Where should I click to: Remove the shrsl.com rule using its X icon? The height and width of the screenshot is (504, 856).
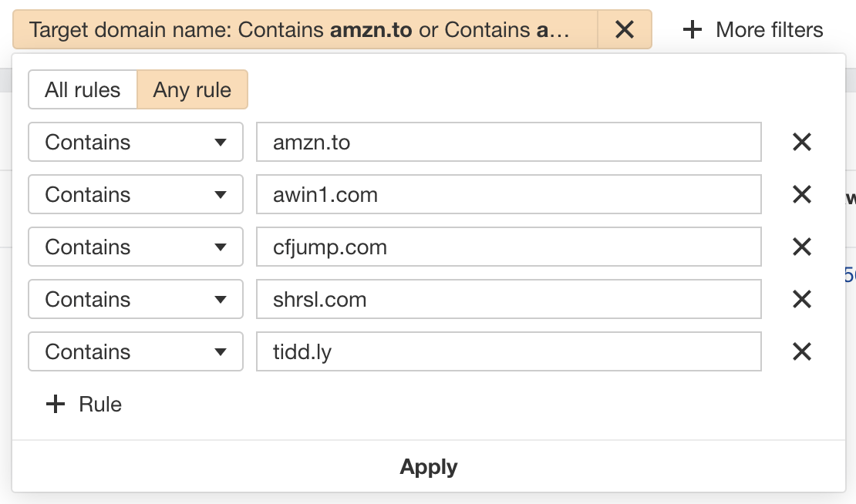801,299
